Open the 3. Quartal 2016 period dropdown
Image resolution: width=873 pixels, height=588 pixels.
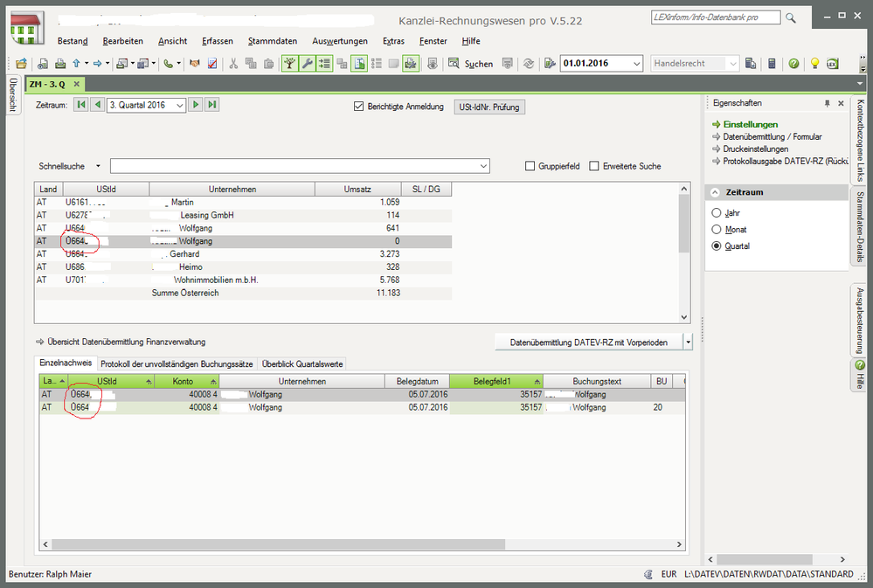click(179, 105)
